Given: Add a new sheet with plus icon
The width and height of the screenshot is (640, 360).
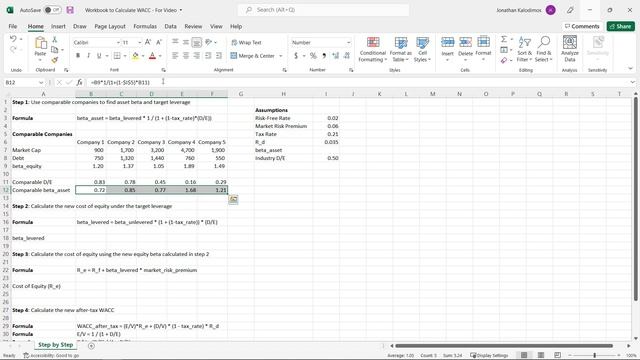Looking at the screenshot, I should 91,346.
